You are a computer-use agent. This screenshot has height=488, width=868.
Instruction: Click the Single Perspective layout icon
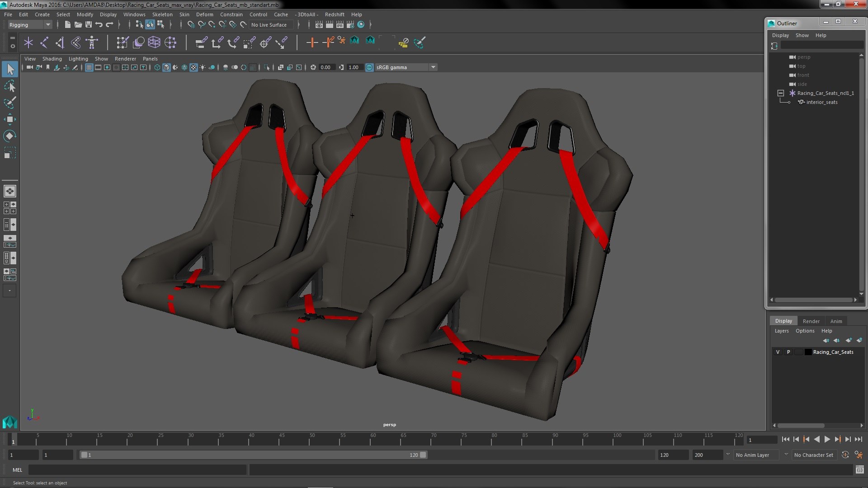click(x=10, y=191)
